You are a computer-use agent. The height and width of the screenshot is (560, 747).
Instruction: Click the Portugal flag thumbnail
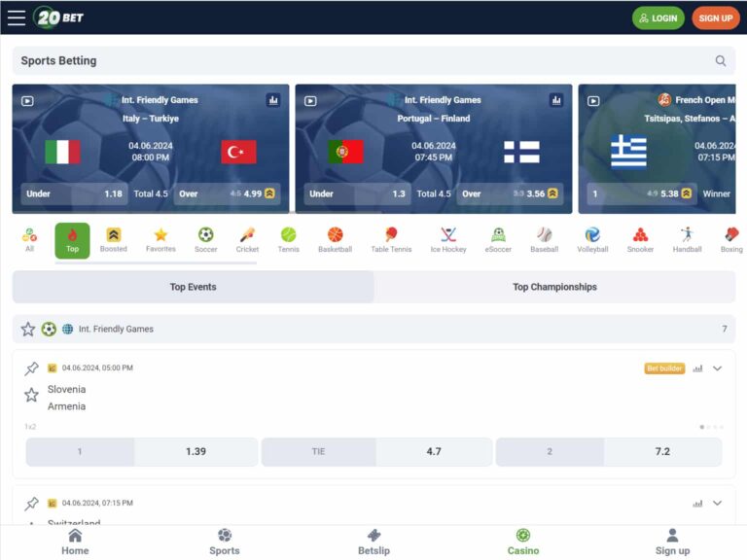[x=346, y=152]
